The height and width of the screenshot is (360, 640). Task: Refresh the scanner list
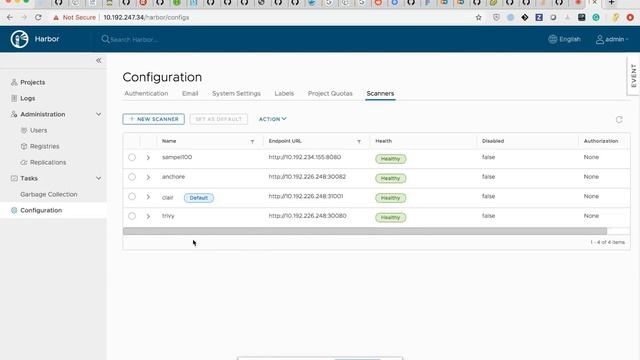pos(619,119)
